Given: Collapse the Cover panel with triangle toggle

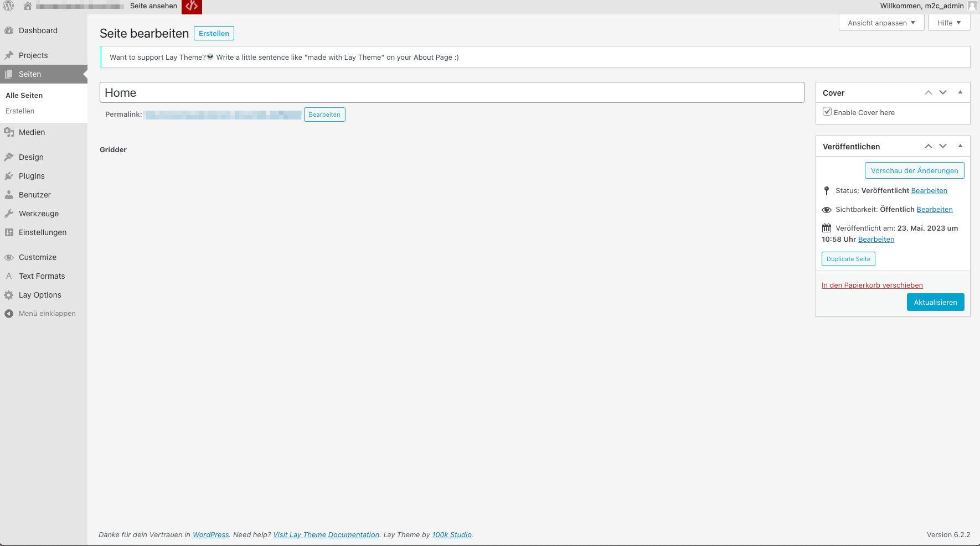Looking at the screenshot, I should (x=960, y=93).
